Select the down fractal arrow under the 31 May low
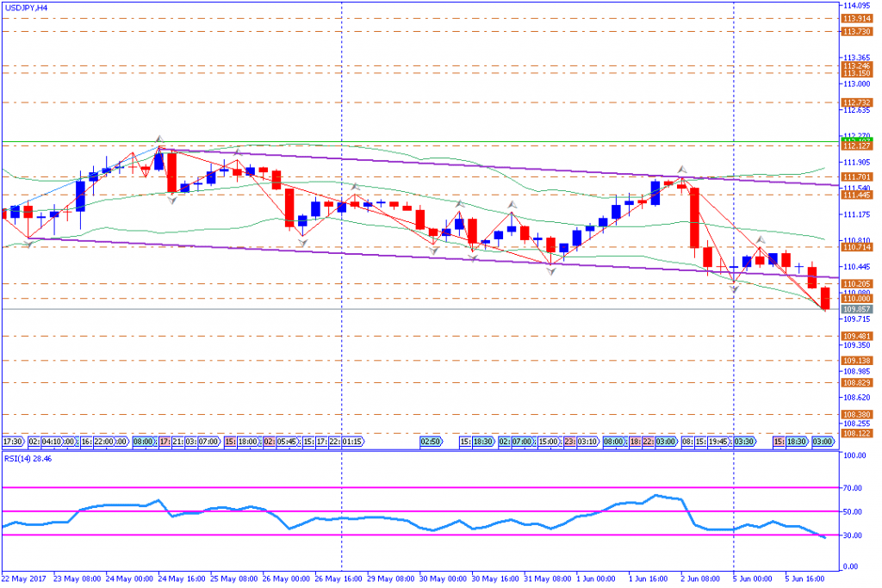 (x=551, y=271)
